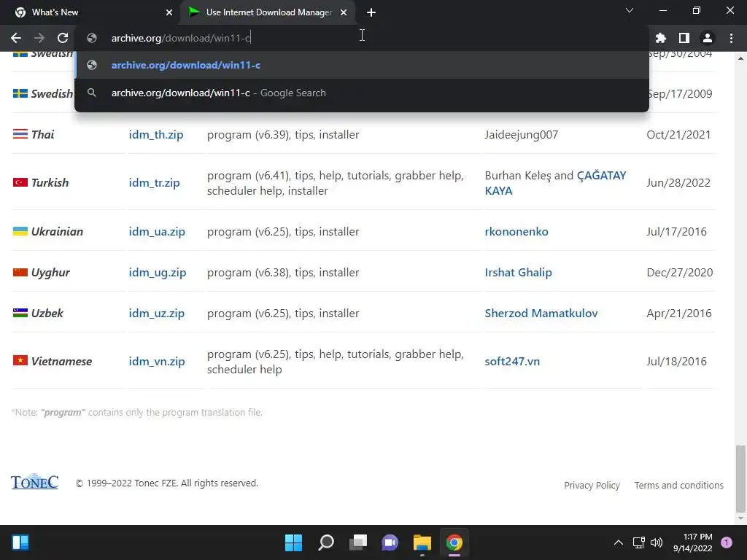The height and width of the screenshot is (560, 747).
Task: Download idm_th.zip Thai translation
Action: point(156,135)
